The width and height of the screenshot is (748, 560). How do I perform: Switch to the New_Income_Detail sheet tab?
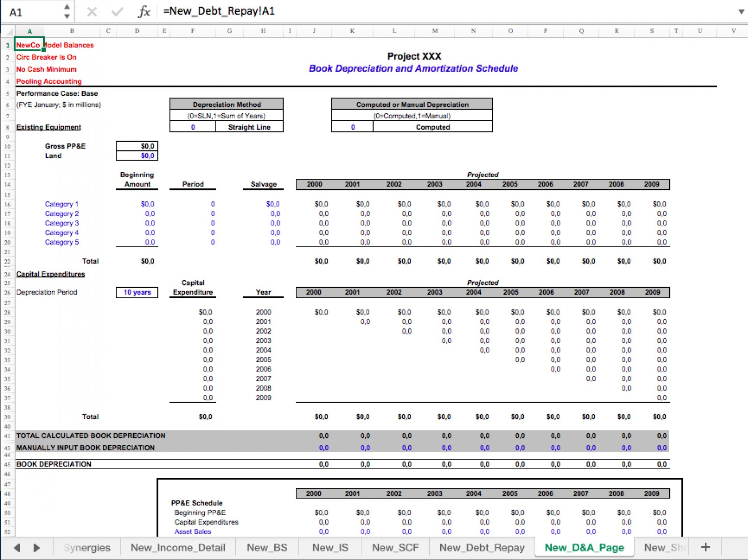coord(178,548)
